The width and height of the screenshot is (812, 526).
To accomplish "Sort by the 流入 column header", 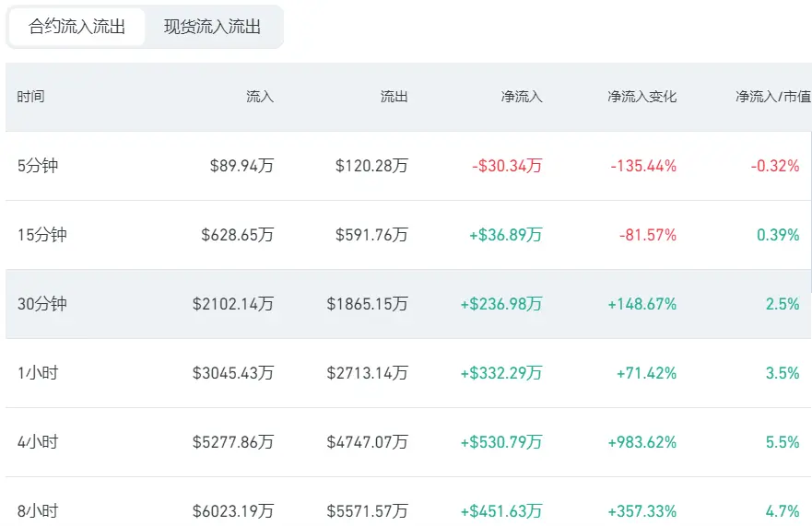I will 259,97.
